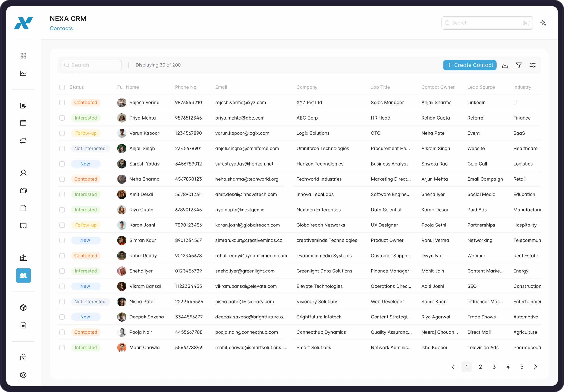The image size is (564, 392).
Task: Go to page 3 of contacts
Action: pos(494,367)
